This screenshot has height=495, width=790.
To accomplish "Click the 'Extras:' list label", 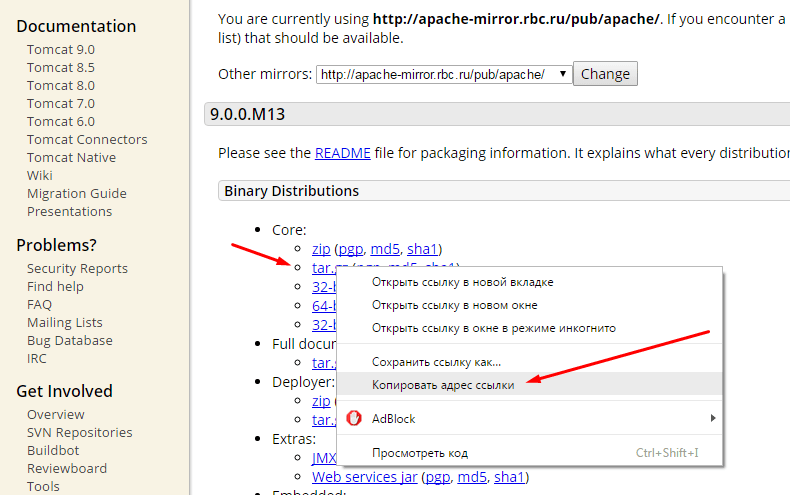I will 294,439.
